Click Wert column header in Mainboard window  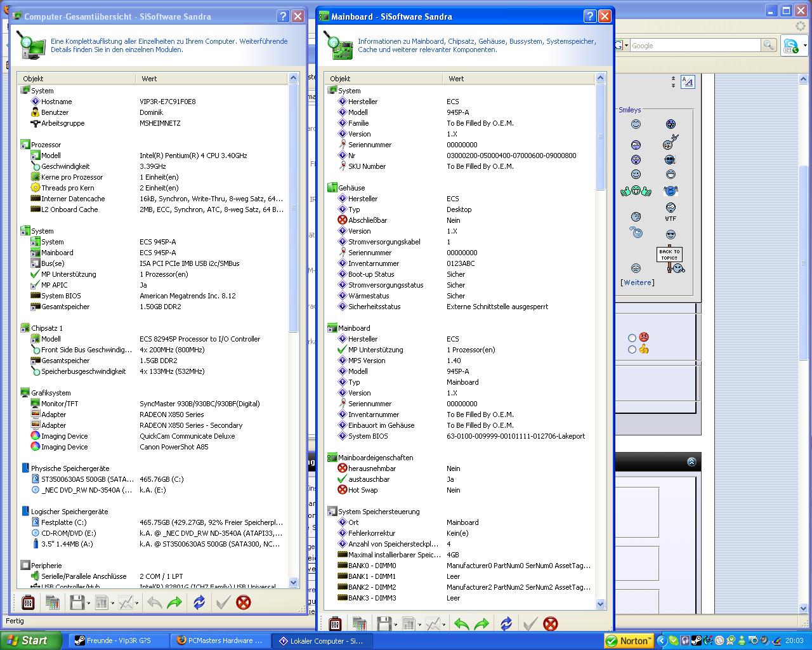(518, 78)
